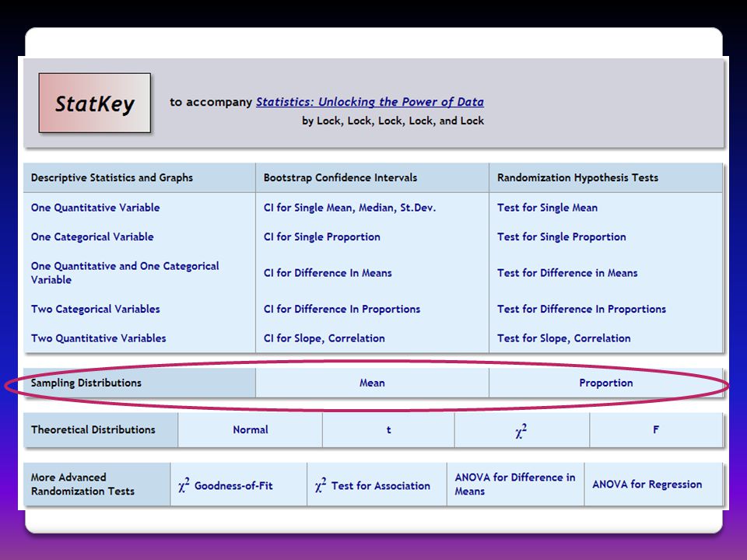Image resolution: width=747 pixels, height=560 pixels.
Task: Open t theoretical distribution
Action: (x=389, y=429)
